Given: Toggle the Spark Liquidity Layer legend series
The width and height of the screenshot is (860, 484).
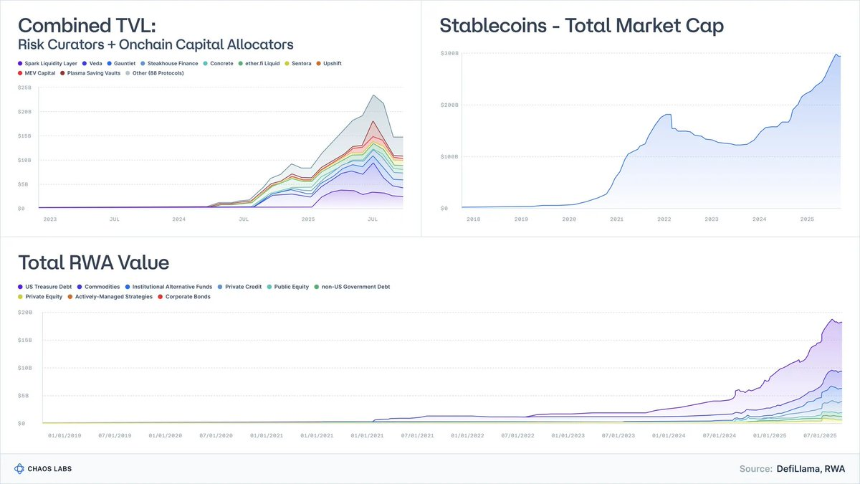Looking at the screenshot, I should click(x=48, y=63).
